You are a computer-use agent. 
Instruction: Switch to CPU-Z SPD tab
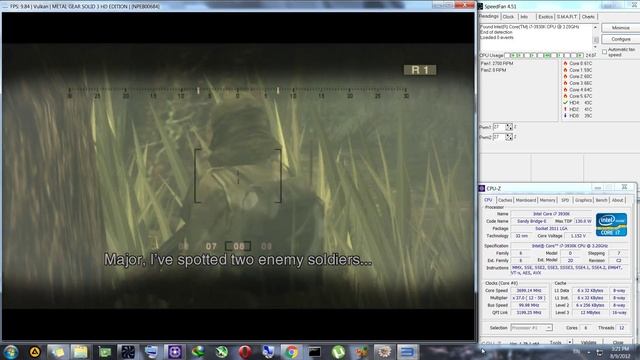pyautogui.click(x=565, y=200)
